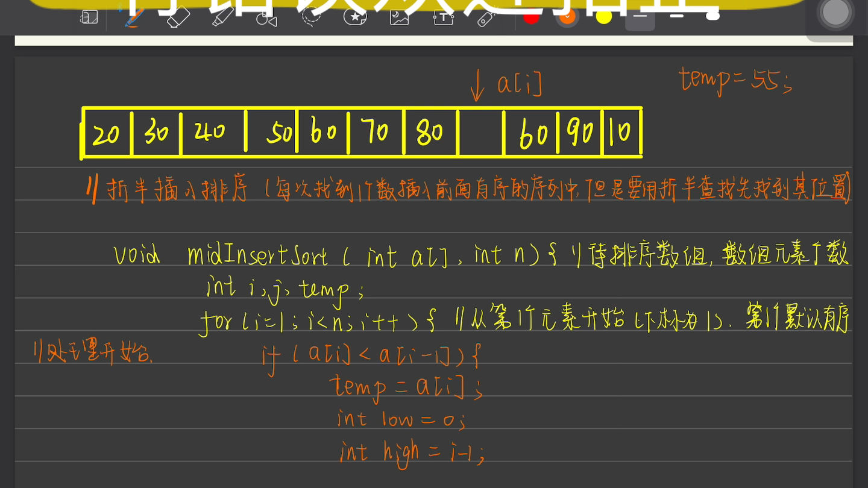Select the Text box tool
This screenshot has width=868, height=488.
pyautogui.click(x=443, y=17)
